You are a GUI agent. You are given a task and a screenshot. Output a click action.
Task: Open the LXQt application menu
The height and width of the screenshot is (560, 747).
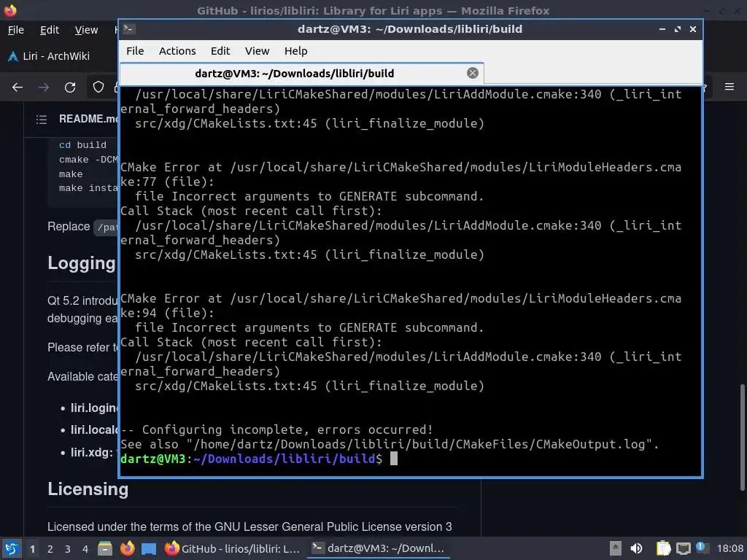pos(12,548)
